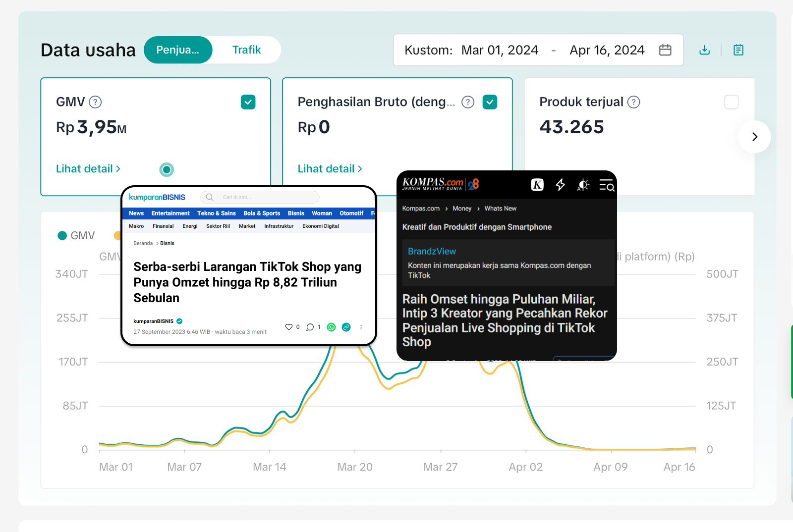Screen dimensions: 793x532
Task: Open the date range calendar icon
Action: point(665,50)
